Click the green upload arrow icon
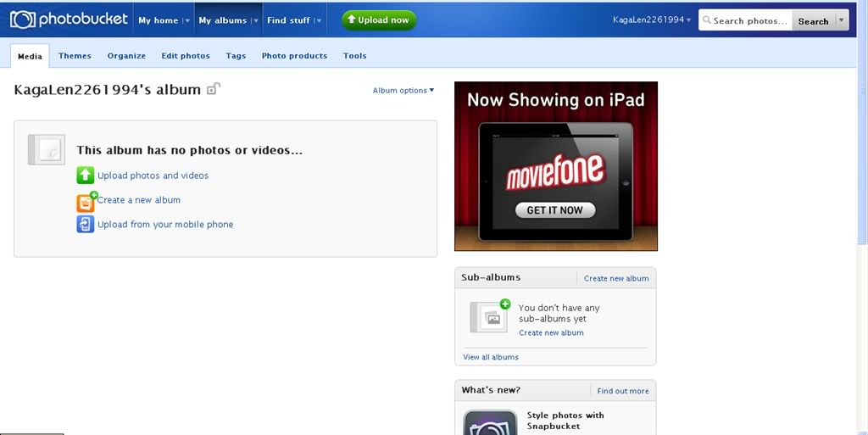This screenshot has height=435, width=868. pos(86,176)
